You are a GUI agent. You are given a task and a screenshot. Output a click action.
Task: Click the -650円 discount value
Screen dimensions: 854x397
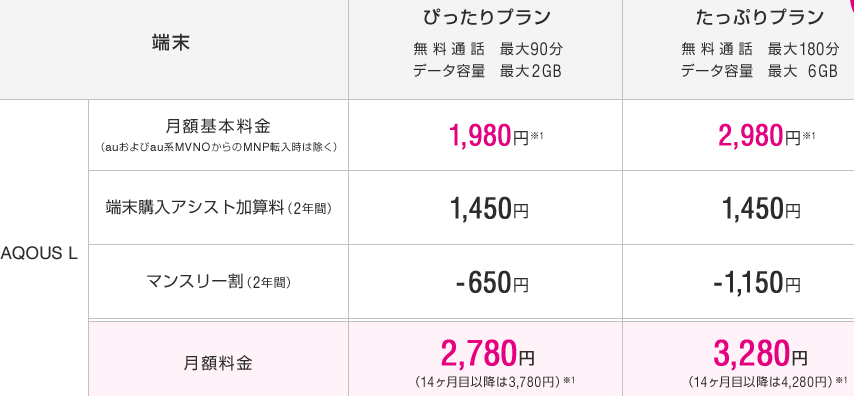492,283
